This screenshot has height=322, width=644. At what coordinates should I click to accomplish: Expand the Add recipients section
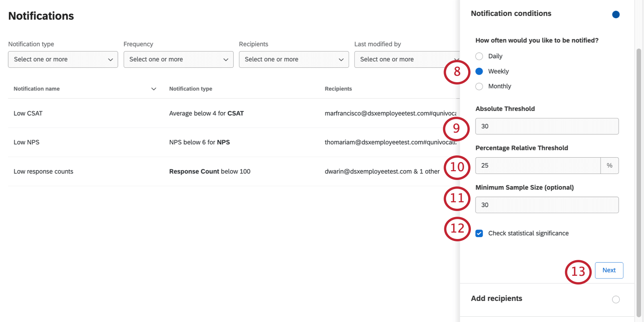point(496,299)
